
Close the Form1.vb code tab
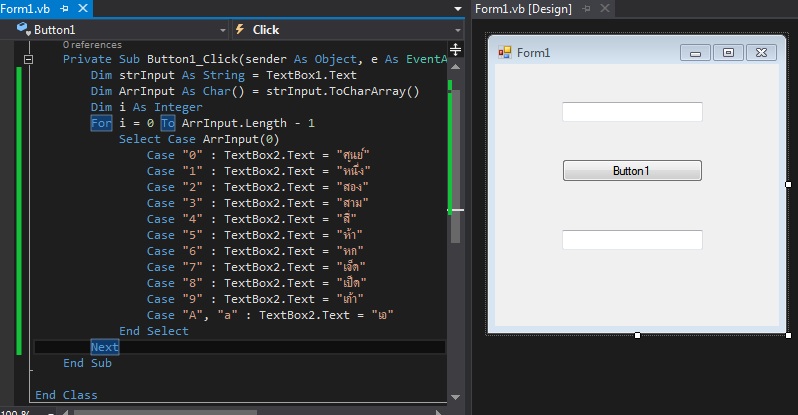tap(83, 8)
